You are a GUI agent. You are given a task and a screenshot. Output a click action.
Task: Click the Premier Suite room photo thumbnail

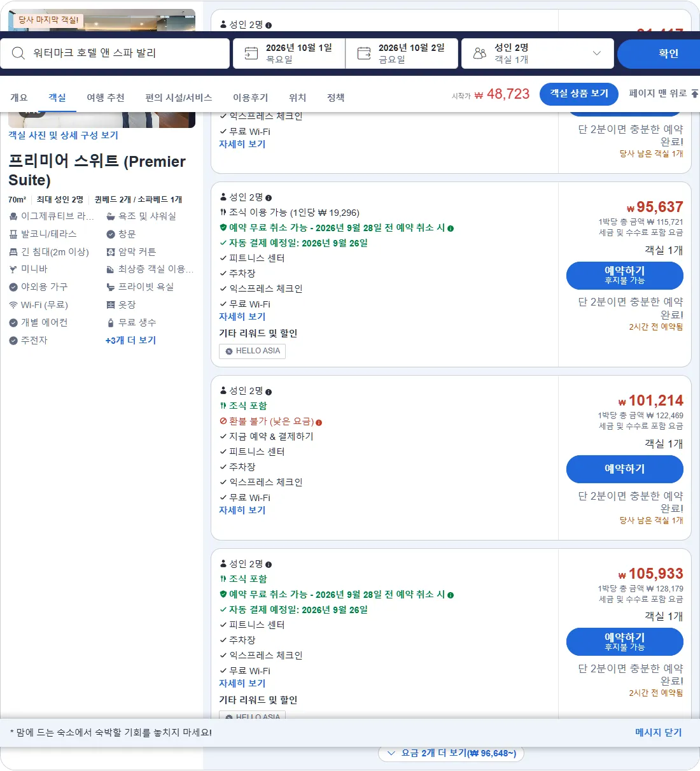click(x=102, y=120)
